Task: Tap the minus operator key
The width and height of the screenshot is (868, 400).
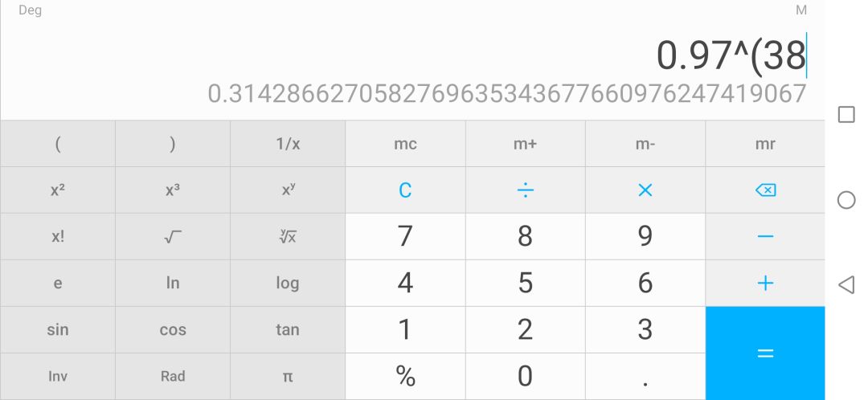Action: click(x=765, y=237)
